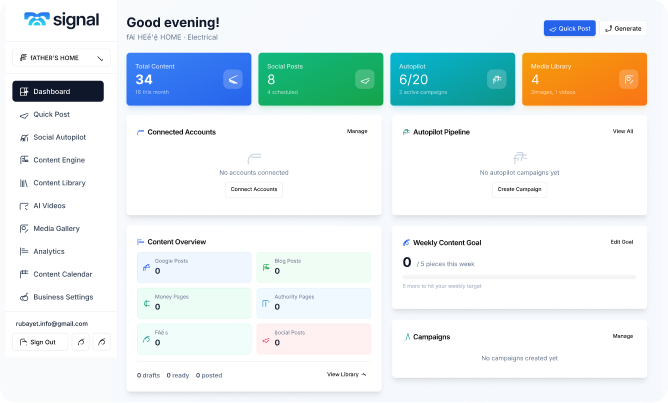The image size is (668, 403).
Task: Click the last icon button after Sign Out
Action: [x=101, y=342]
